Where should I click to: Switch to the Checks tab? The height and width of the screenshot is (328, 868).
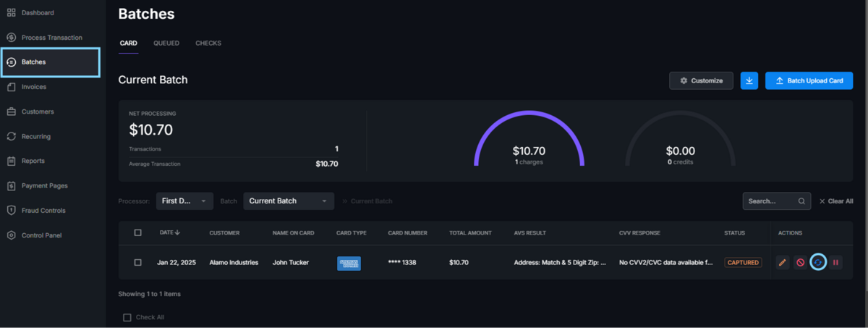tap(208, 43)
